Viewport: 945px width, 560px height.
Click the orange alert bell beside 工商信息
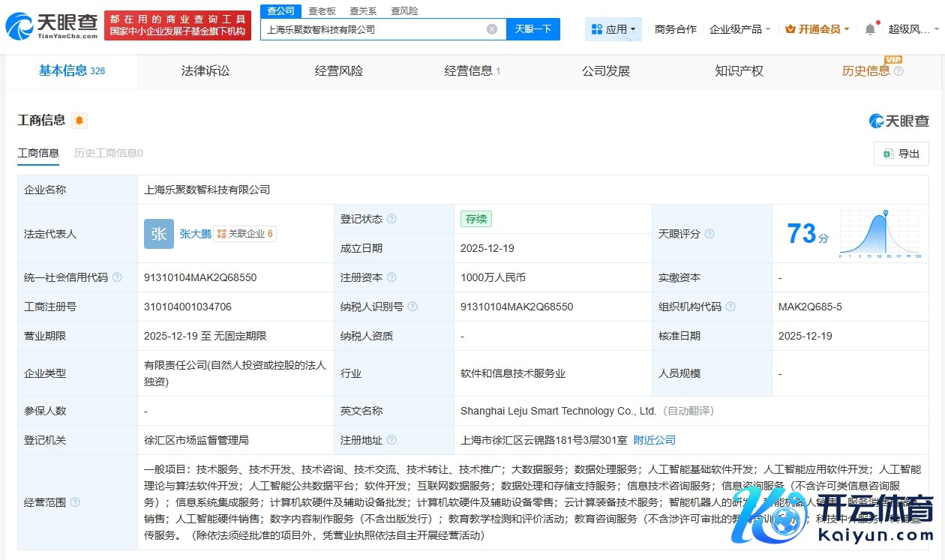coord(79,121)
